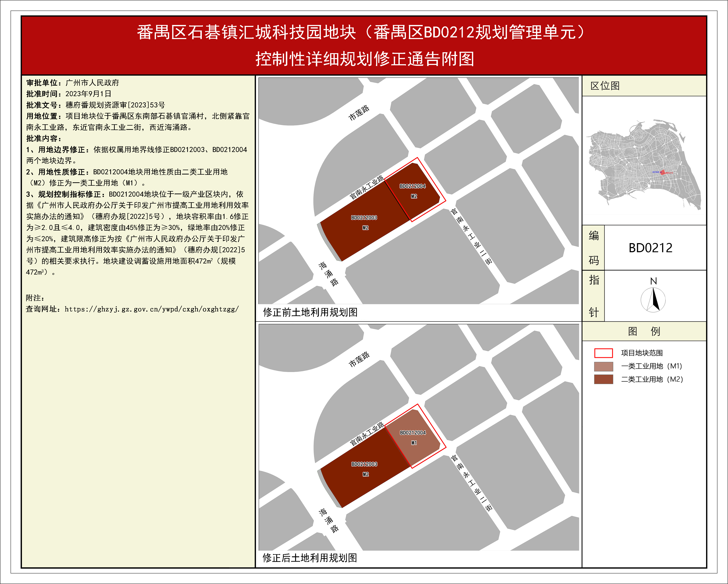Open the query URL ghzyj.gz.gov.cn link
This screenshot has height=584, width=728.
152,309
